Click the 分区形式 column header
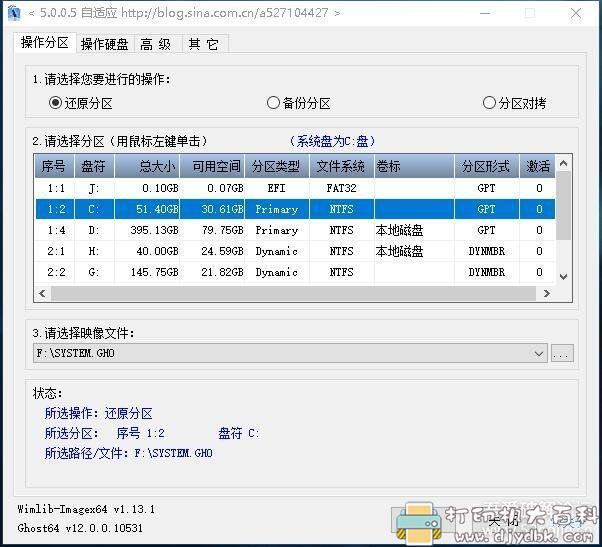 pyautogui.click(x=486, y=166)
